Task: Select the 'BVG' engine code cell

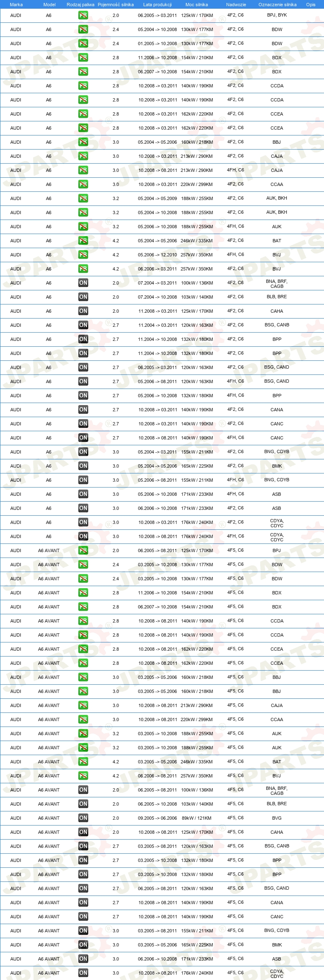Action: (277, 818)
